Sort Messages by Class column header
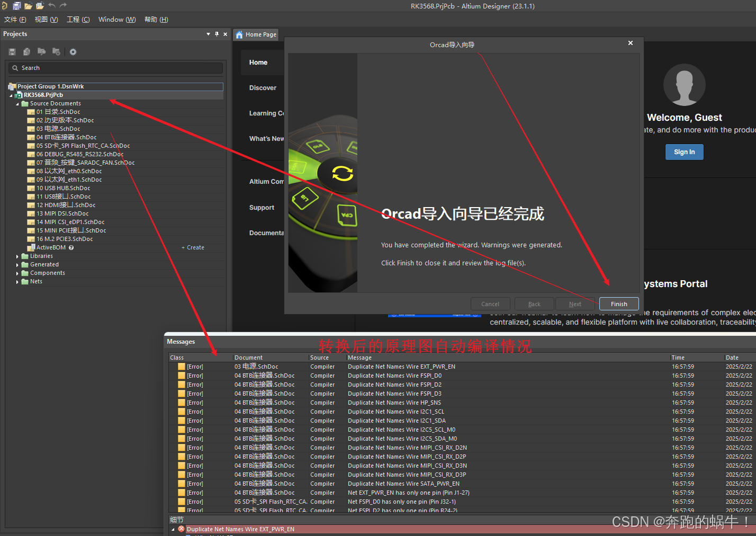The width and height of the screenshot is (756, 536). tap(200, 358)
